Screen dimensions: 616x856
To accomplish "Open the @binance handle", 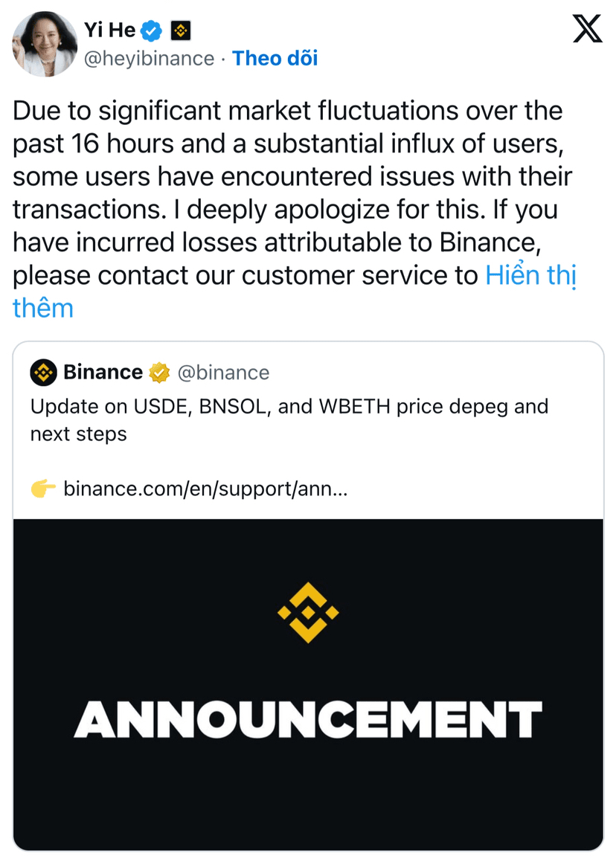I will [x=223, y=373].
